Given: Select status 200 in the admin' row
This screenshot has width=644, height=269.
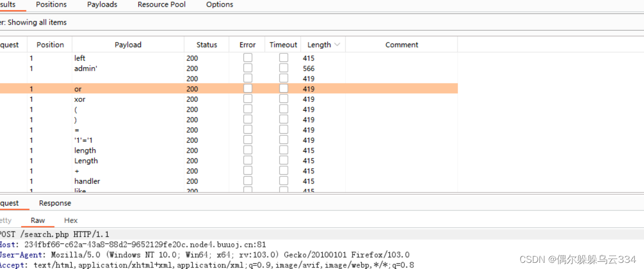Looking at the screenshot, I should pos(192,68).
